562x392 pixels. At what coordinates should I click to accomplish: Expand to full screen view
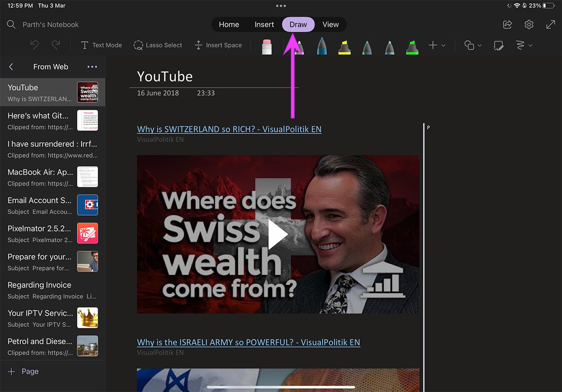[x=551, y=24]
